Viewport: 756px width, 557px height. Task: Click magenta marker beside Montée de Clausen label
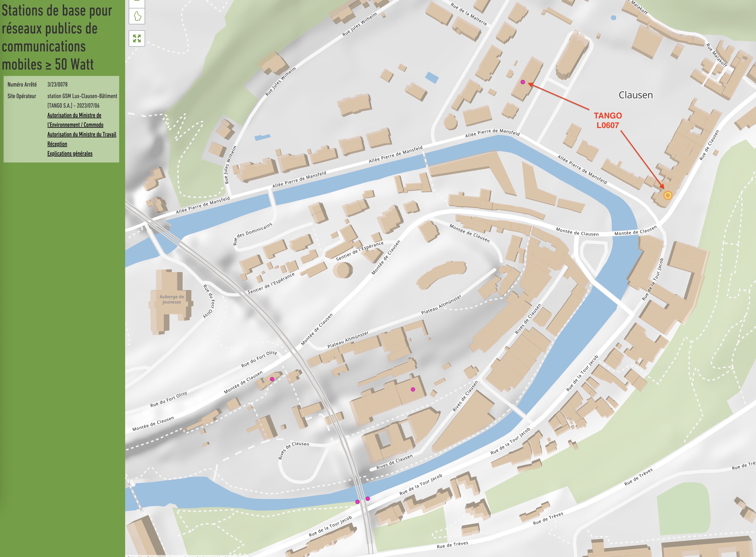click(272, 379)
